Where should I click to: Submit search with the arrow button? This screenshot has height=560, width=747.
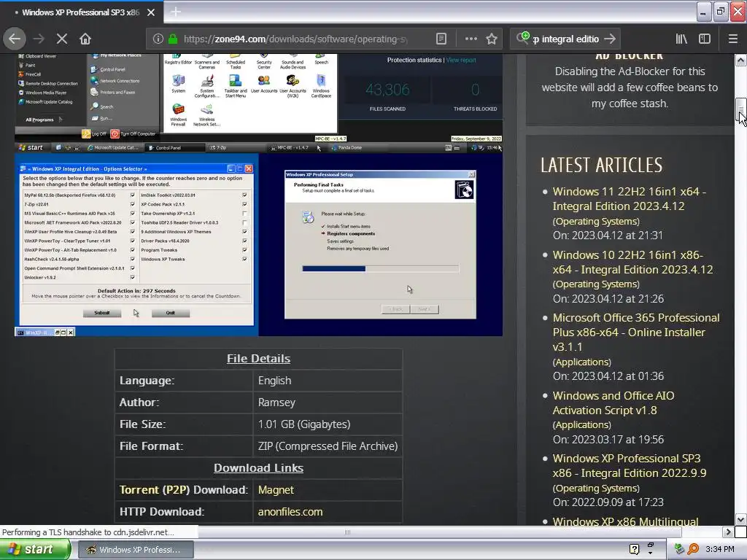click(x=610, y=39)
